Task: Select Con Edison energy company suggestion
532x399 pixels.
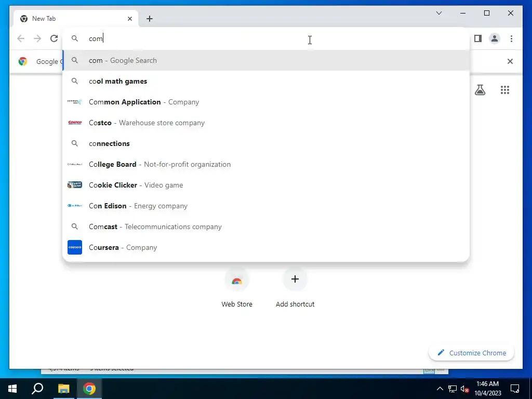Action: coord(267,206)
